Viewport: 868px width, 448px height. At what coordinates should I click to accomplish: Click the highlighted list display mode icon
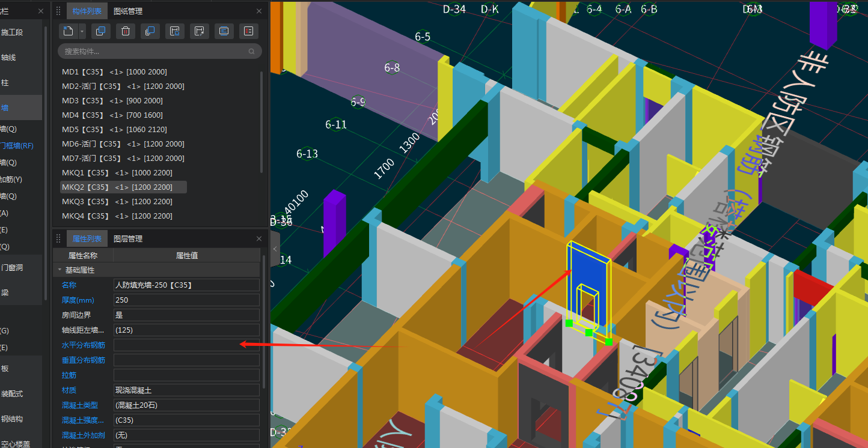click(x=224, y=31)
